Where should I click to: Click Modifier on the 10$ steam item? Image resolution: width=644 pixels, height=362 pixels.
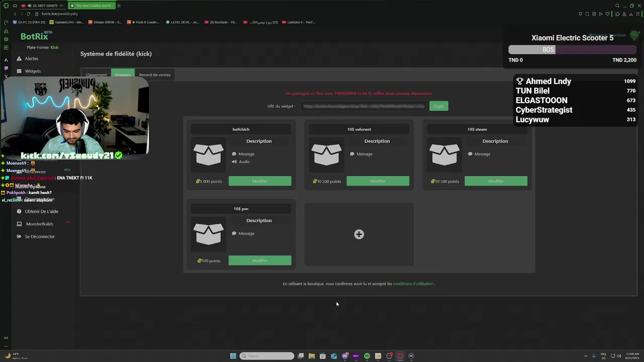click(x=496, y=181)
